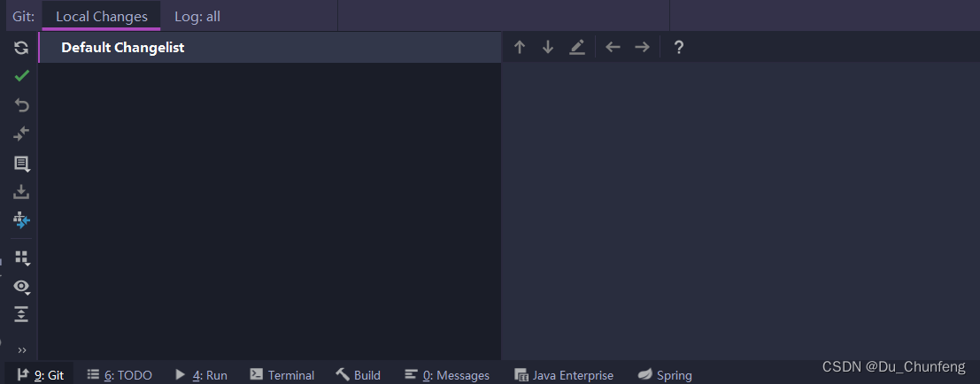980x384 pixels.
Task: Open the Build tool window
Action: tap(359, 374)
